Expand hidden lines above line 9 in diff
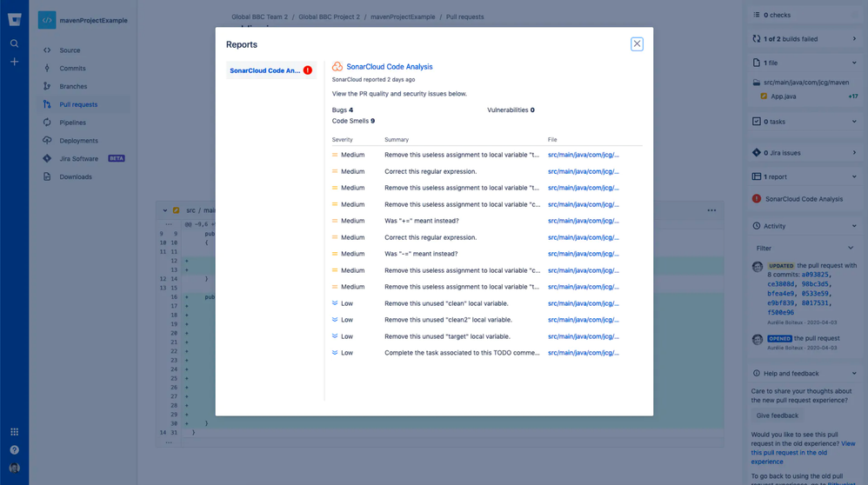The height and width of the screenshot is (485, 868). click(x=169, y=224)
